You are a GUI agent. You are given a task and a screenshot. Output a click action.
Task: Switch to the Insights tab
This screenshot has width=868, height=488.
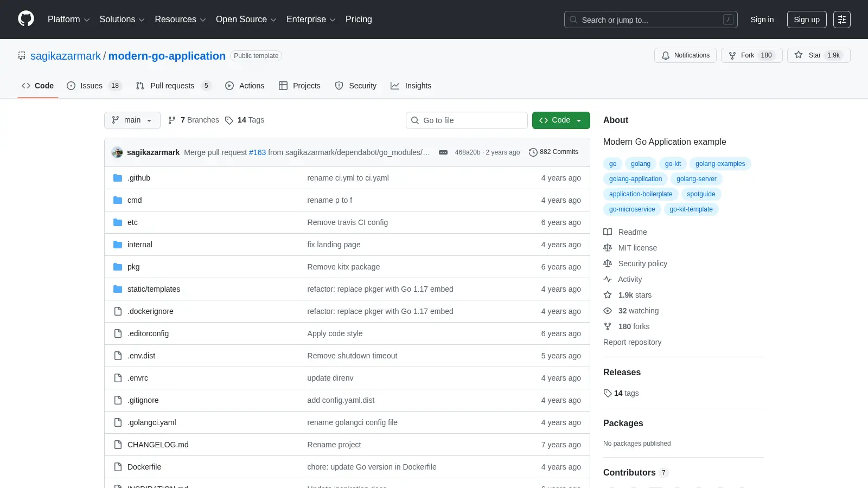point(411,86)
